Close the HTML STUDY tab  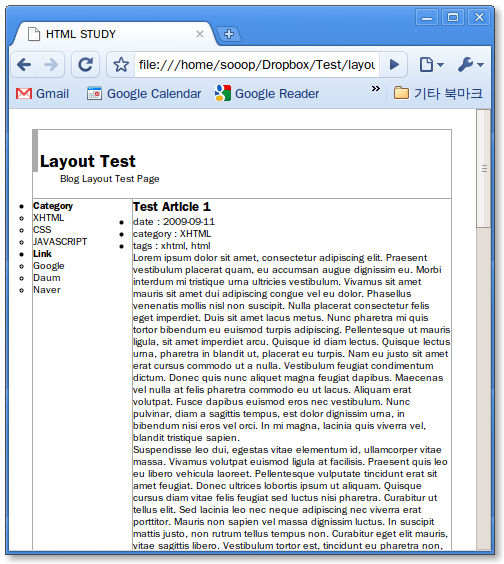point(200,34)
